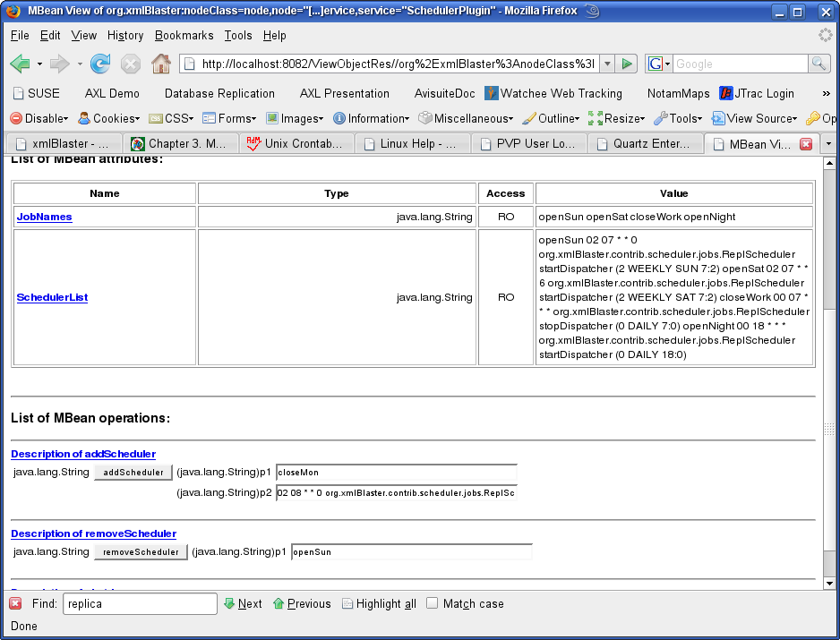Screen dimensions: 840x640
Task: Find Next match arrow
Action: click(244, 603)
